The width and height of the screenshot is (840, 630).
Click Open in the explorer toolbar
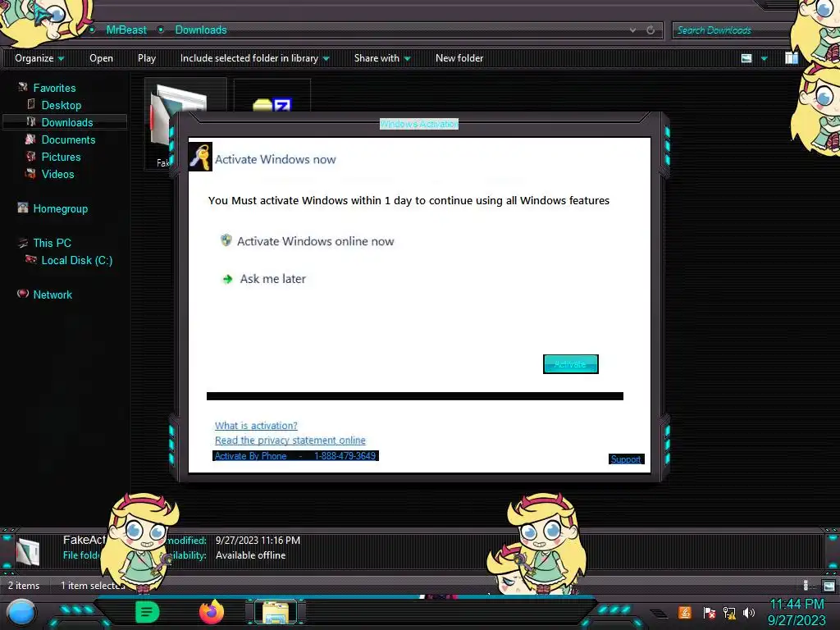click(101, 58)
